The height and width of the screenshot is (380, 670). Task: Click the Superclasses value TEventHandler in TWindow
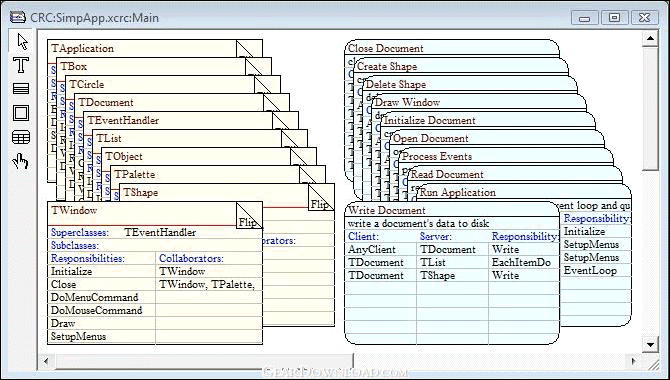point(160,233)
